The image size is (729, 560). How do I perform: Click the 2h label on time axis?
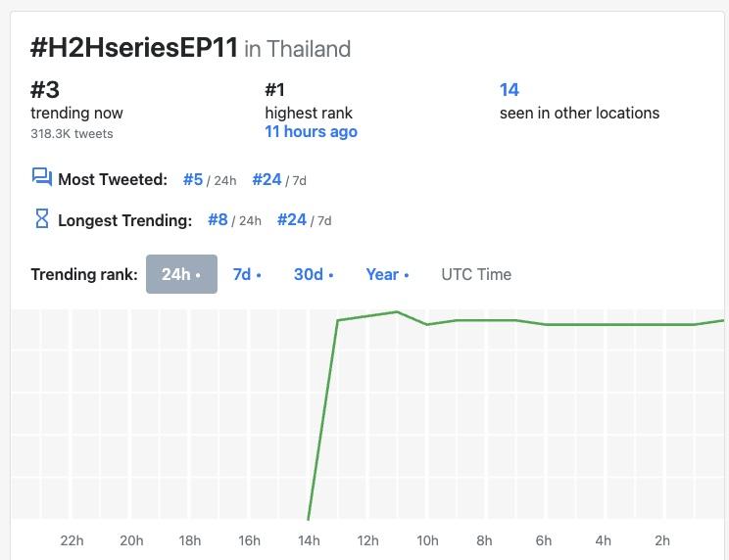[x=662, y=540]
